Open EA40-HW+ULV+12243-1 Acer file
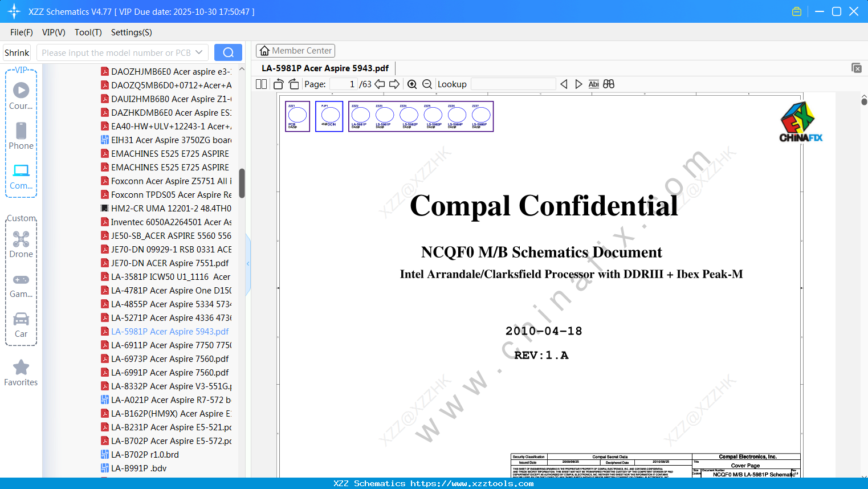This screenshot has height=489, width=868. [x=166, y=127]
